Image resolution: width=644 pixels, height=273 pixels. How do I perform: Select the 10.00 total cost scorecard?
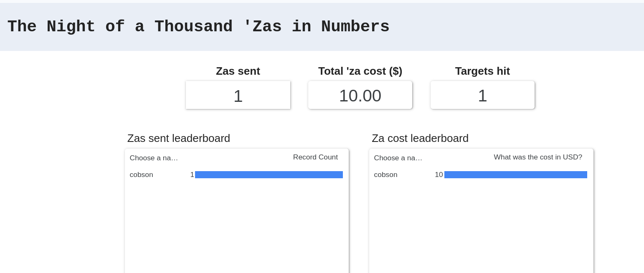pos(360,96)
